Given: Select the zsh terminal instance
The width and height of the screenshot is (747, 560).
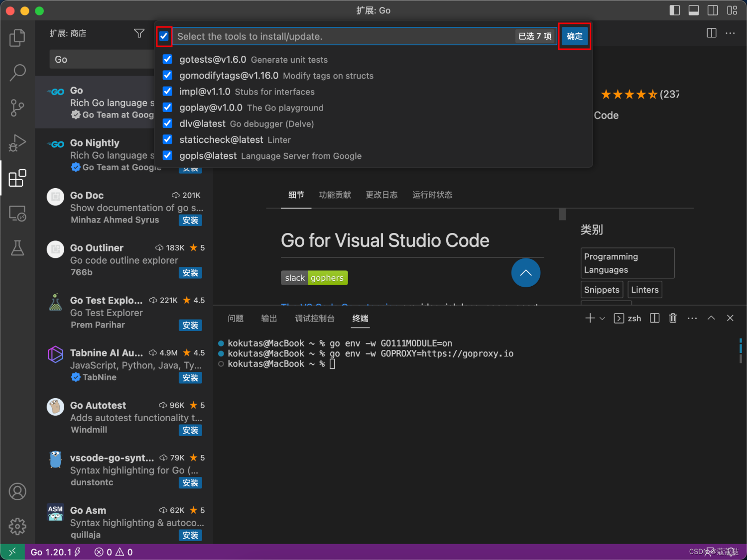Looking at the screenshot, I should point(627,319).
